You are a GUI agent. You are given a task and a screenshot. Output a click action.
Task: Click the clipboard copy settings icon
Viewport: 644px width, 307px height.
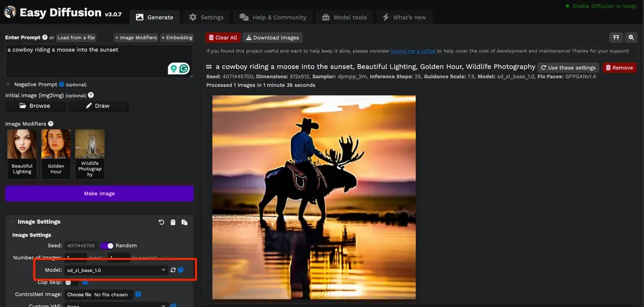[173, 223]
